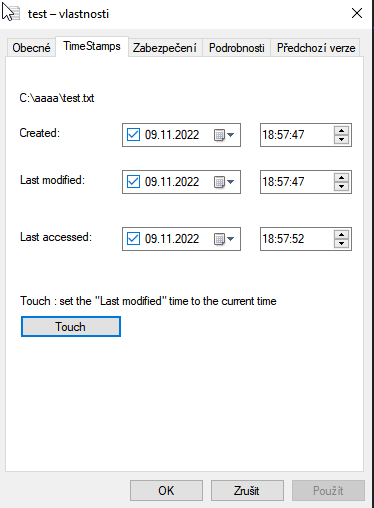Increase the Created time with the up arrow
The width and height of the screenshot is (374, 508).
[341, 131]
